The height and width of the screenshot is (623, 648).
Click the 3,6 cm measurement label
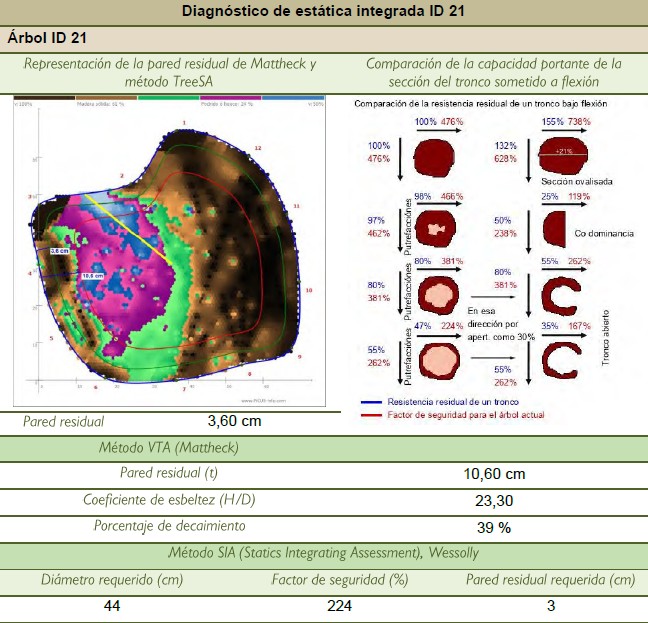click(x=59, y=251)
